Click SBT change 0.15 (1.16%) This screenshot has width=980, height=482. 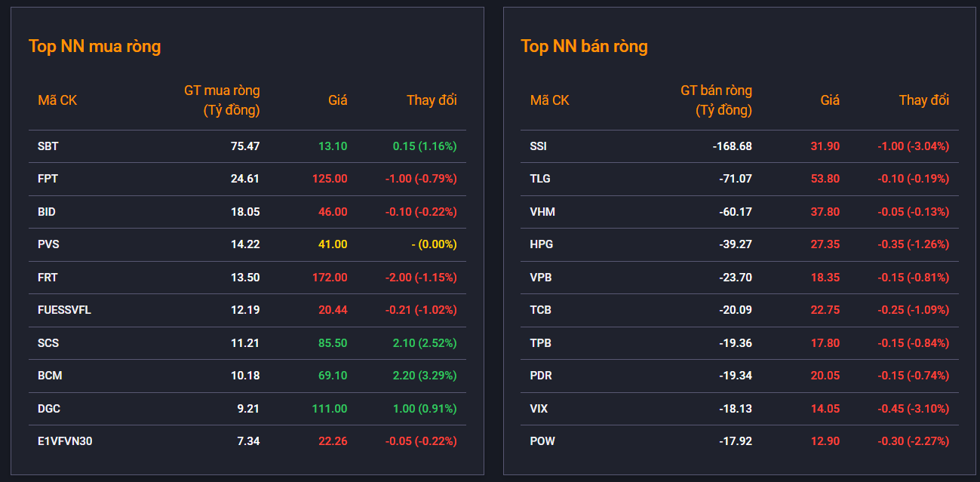(x=425, y=146)
